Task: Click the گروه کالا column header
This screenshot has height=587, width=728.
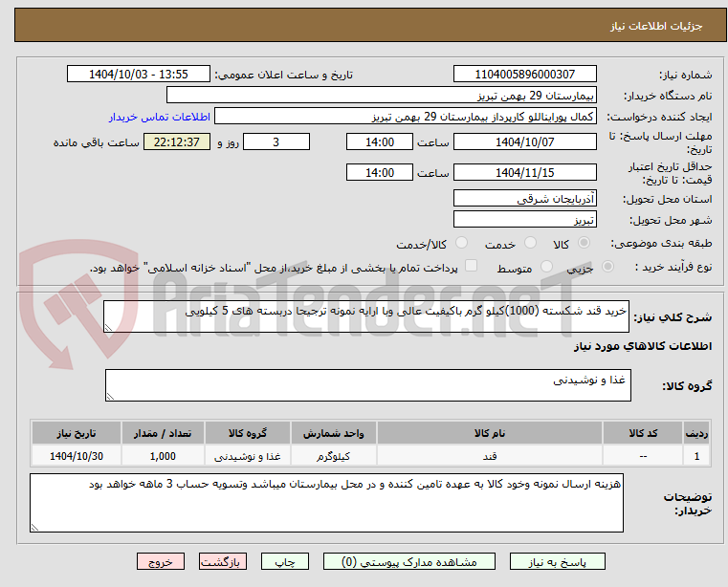Action: [x=248, y=433]
